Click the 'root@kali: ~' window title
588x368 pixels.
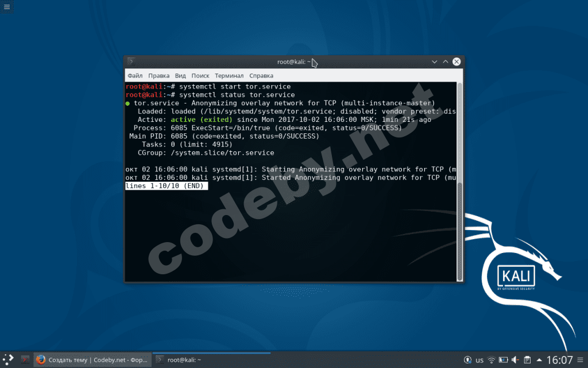click(x=294, y=62)
